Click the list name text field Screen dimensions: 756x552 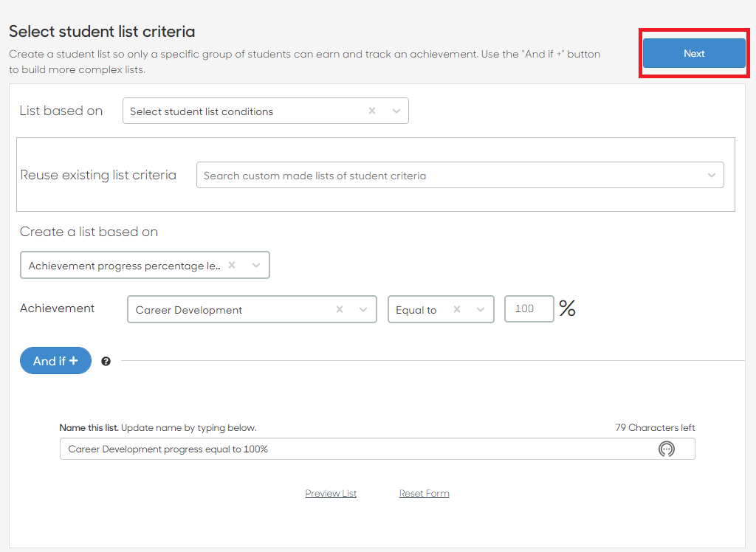(x=377, y=449)
